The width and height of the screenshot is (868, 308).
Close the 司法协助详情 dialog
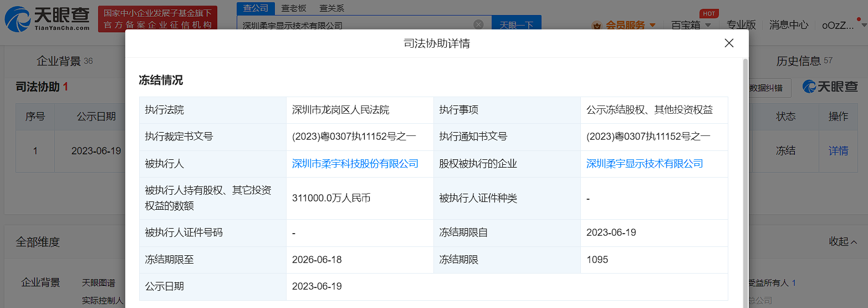729,43
